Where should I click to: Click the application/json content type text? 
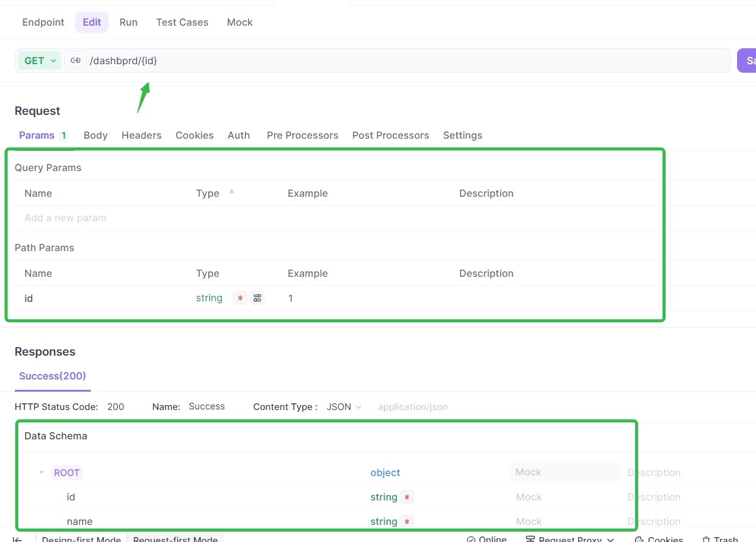tap(413, 407)
